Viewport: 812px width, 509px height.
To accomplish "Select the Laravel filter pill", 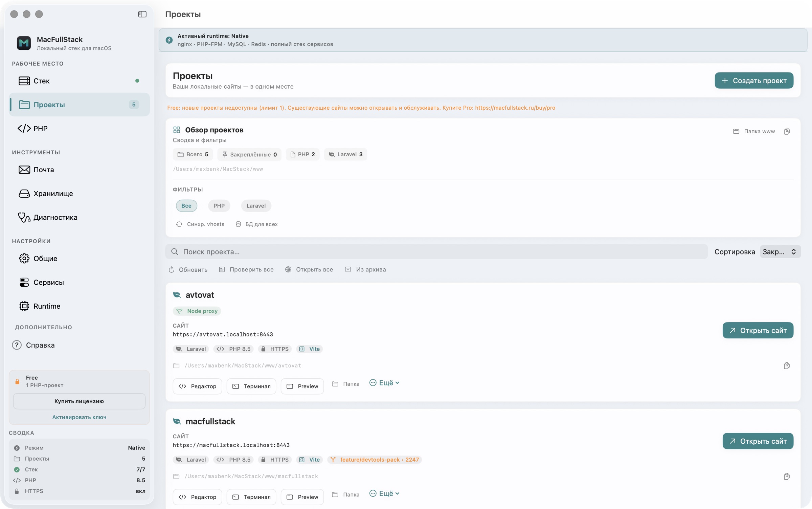I will click(x=256, y=206).
